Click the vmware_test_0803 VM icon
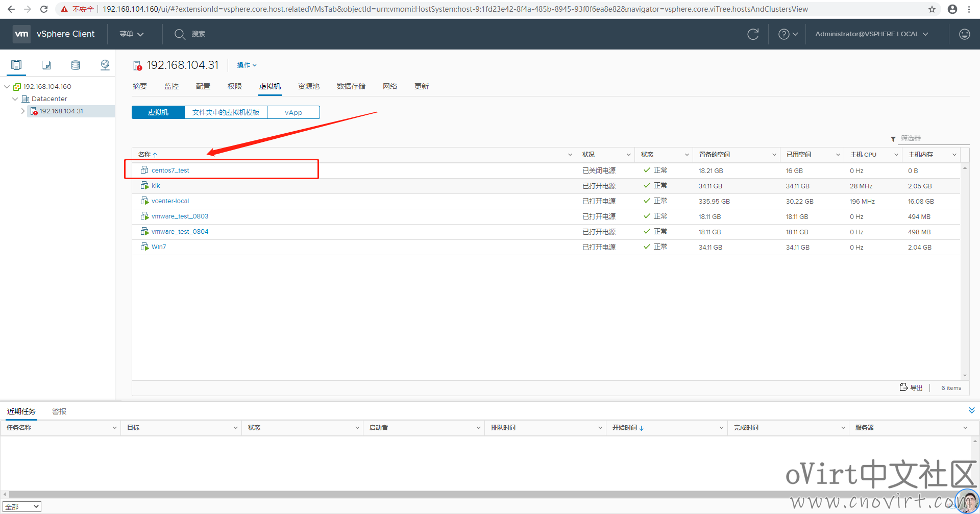Viewport: 980px width, 514px height. tap(144, 216)
